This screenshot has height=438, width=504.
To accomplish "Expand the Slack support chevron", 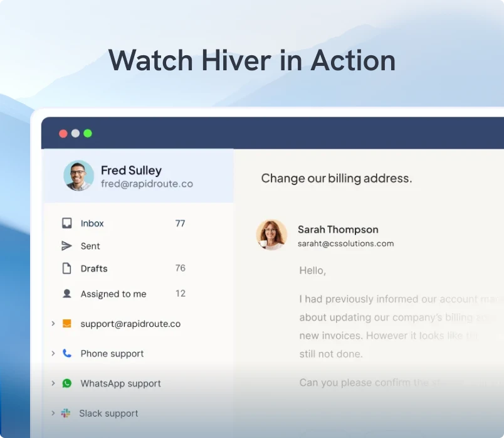I will point(53,414).
